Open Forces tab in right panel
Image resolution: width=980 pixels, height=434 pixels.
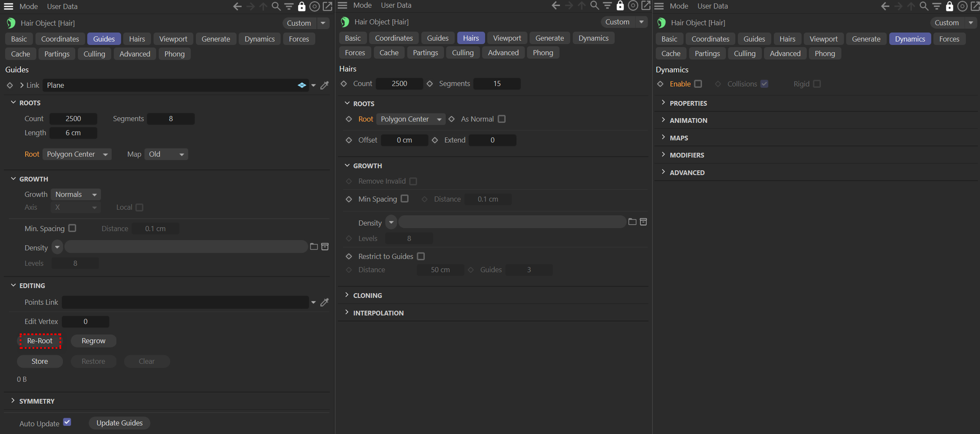tap(949, 39)
